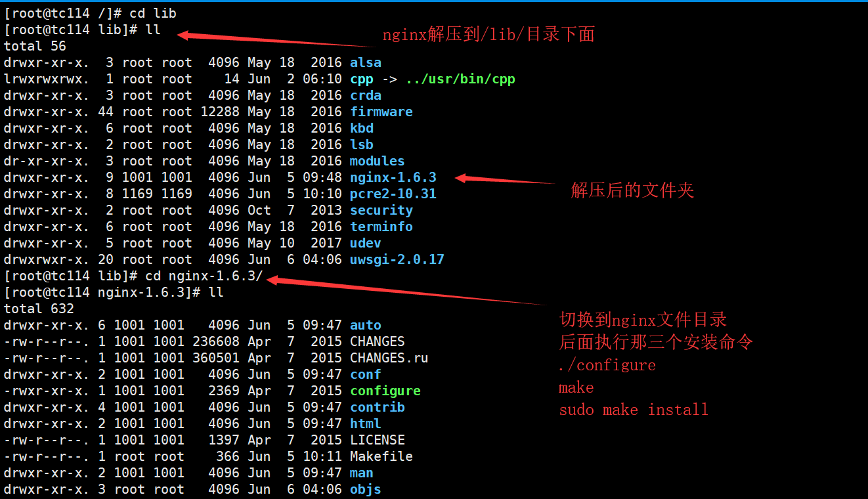Select the conf directory under nginx
Image resolution: width=868 pixels, height=499 pixels.
pos(365,374)
